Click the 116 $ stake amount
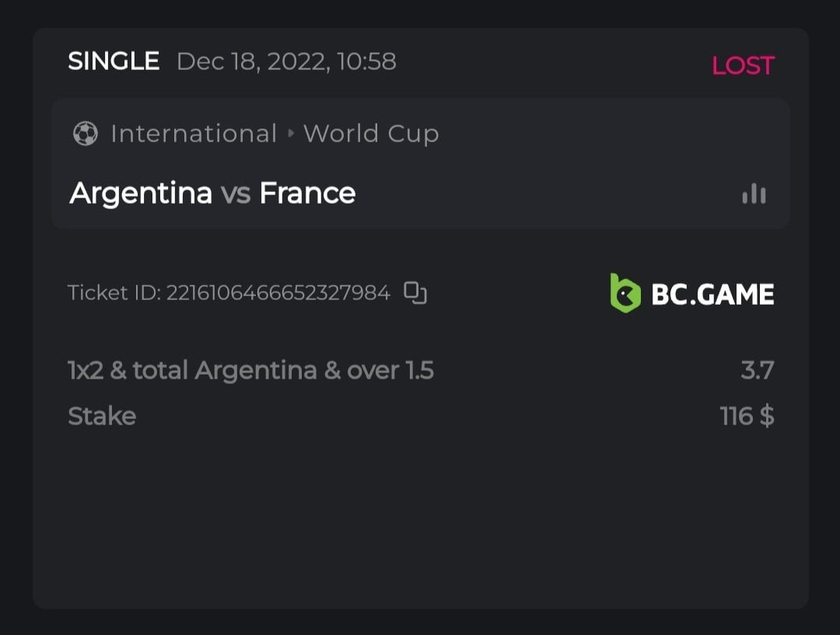 click(747, 416)
